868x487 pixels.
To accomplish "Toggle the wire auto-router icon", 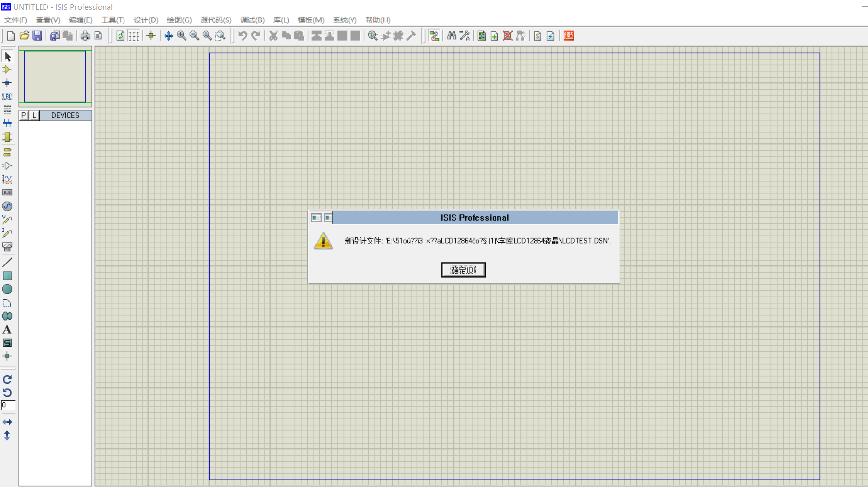I will coord(434,36).
